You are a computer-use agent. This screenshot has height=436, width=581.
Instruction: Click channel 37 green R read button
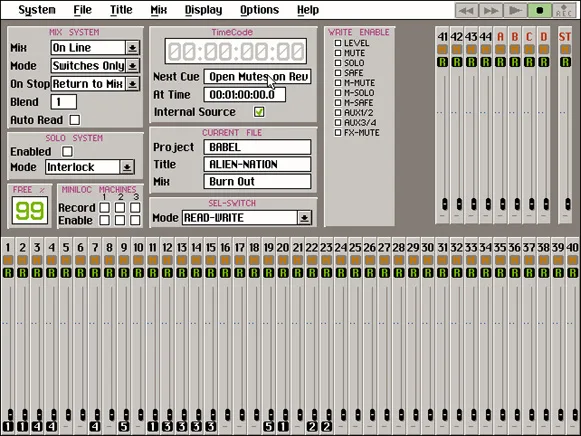pos(529,273)
